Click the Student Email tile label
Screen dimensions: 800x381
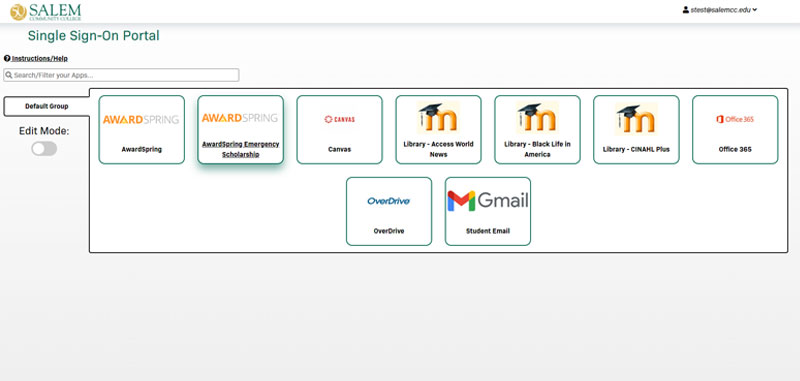pos(488,231)
